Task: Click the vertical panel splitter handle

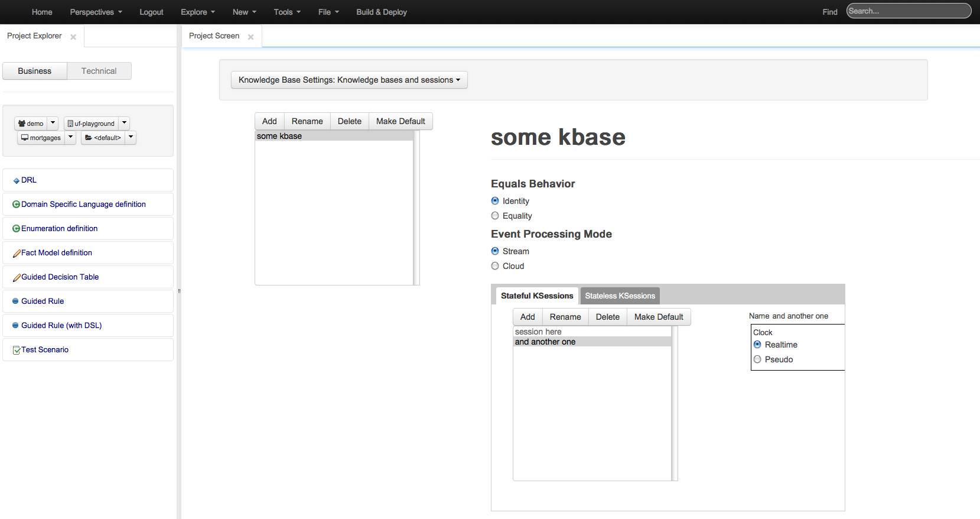Action: click(x=179, y=290)
